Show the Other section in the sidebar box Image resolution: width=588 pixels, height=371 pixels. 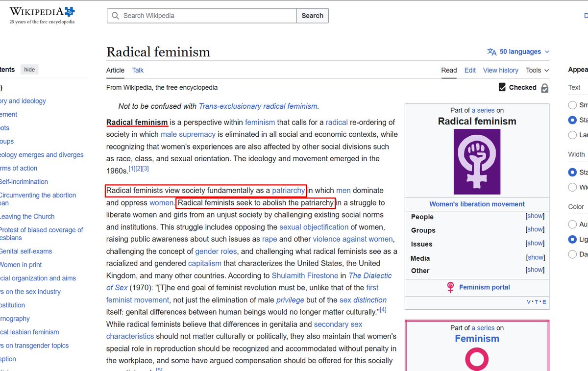[535, 270]
